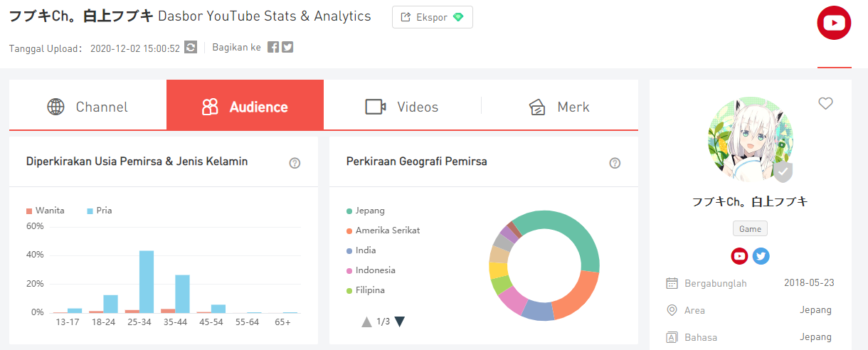Switch to the Channel tab
This screenshot has height=350, width=868.
click(88, 107)
